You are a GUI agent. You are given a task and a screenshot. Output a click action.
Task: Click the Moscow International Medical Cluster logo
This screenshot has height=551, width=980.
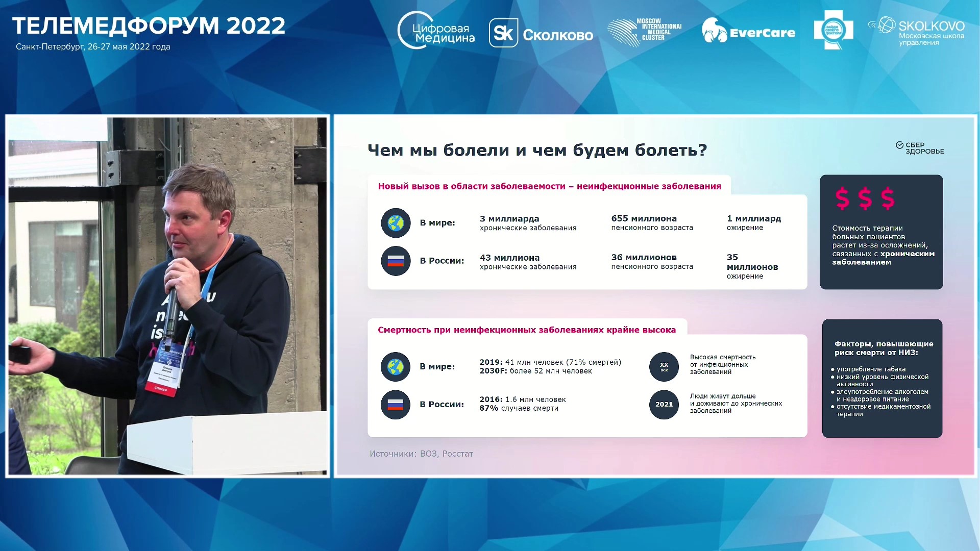(645, 32)
